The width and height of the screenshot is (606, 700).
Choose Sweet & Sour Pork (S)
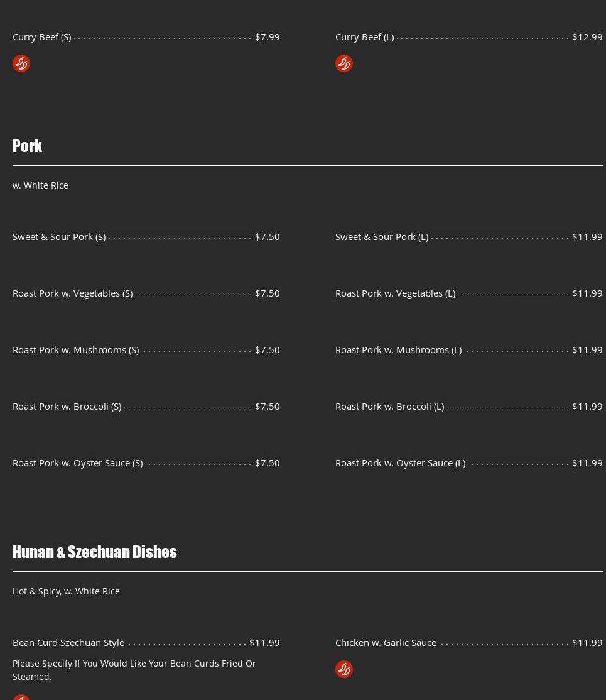[59, 236]
